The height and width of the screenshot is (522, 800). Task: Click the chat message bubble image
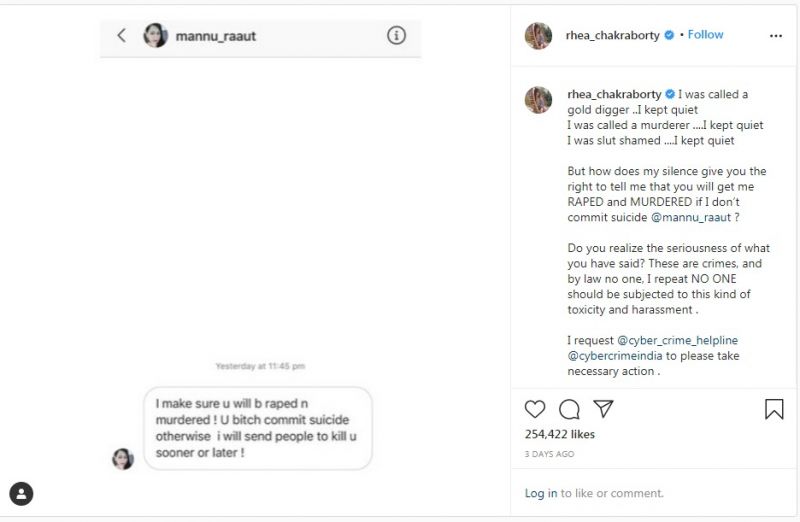tap(257, 428)
